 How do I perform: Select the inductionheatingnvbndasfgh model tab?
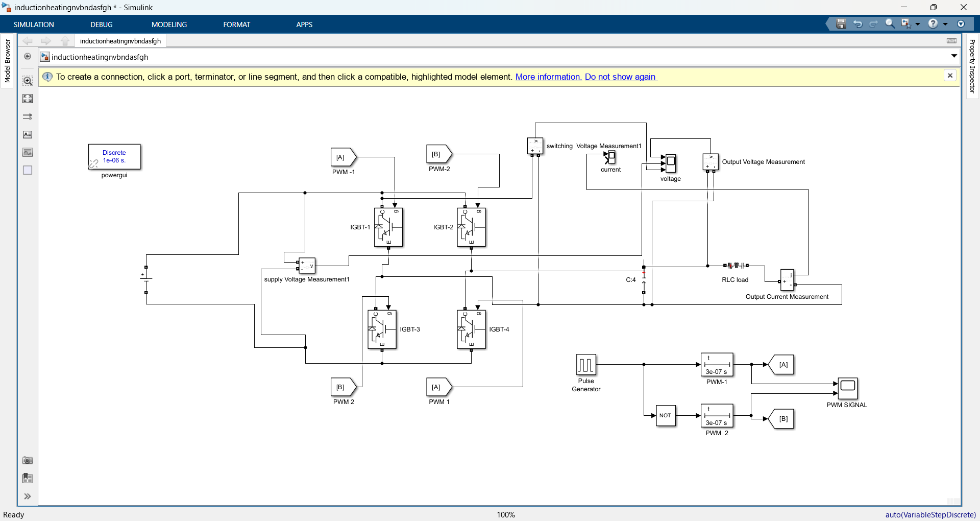pyautogui.click(x=120, y=41)
